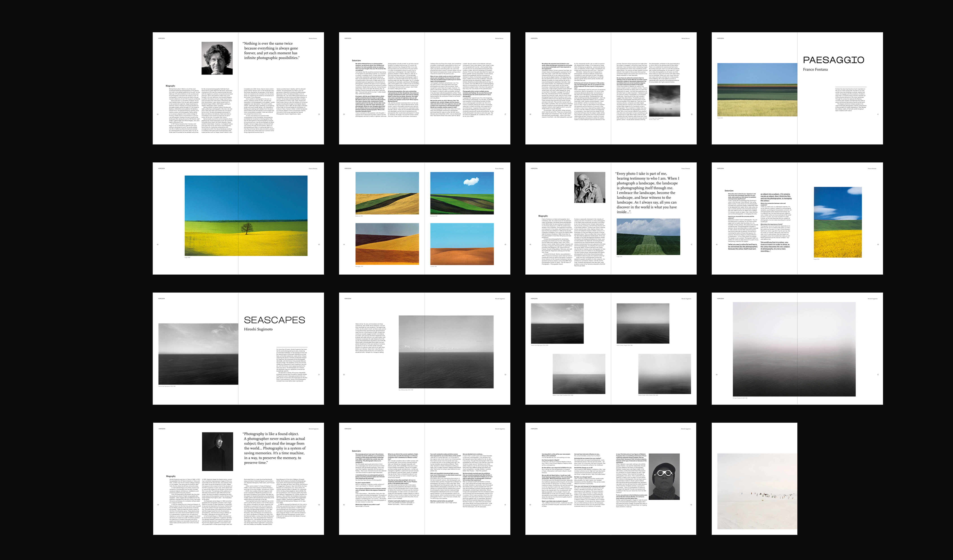Click the white cloud over green hills photo
The image size is (953, 560).
(x=462, y=193)
